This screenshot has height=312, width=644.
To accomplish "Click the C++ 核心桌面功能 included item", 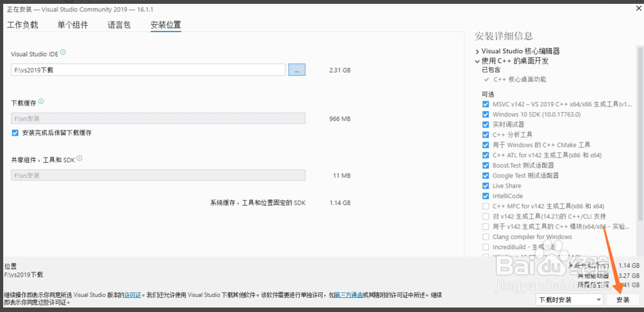I will click(520, 79).
